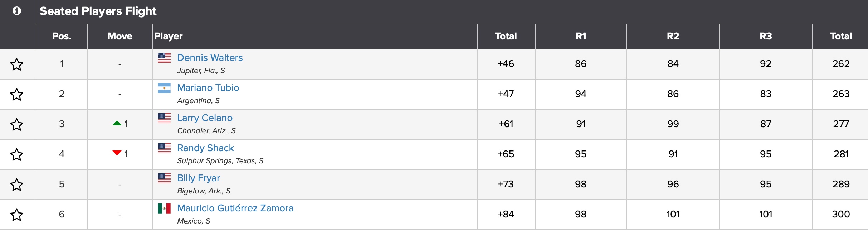Screen dimensions: 868x230
Task: Click the green up-arrow move indicator
Action: [x=117, y=123]
